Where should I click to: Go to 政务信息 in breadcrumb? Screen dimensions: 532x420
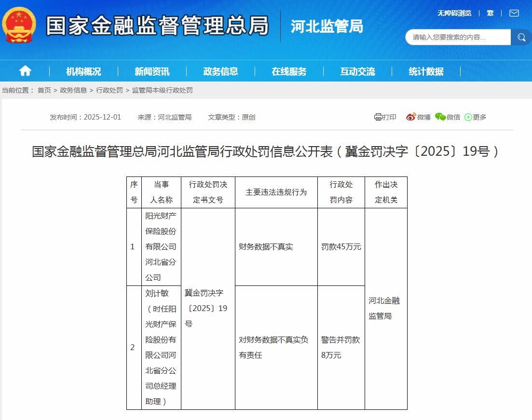73,90
